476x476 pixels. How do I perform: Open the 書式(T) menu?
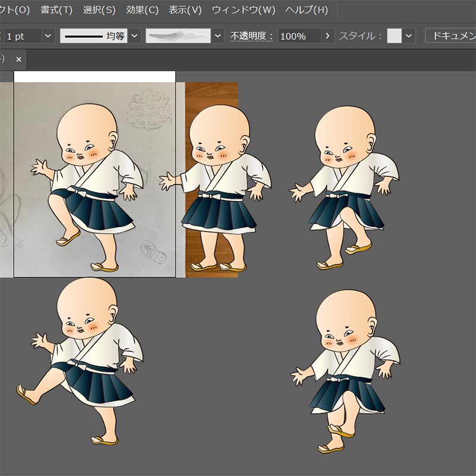[56, 10]
